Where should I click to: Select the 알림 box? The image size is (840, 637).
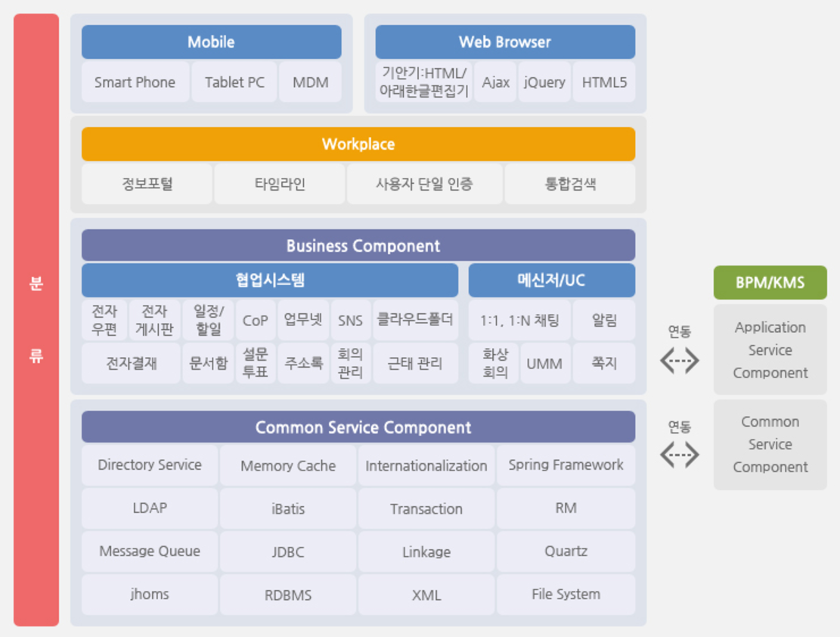604,319
